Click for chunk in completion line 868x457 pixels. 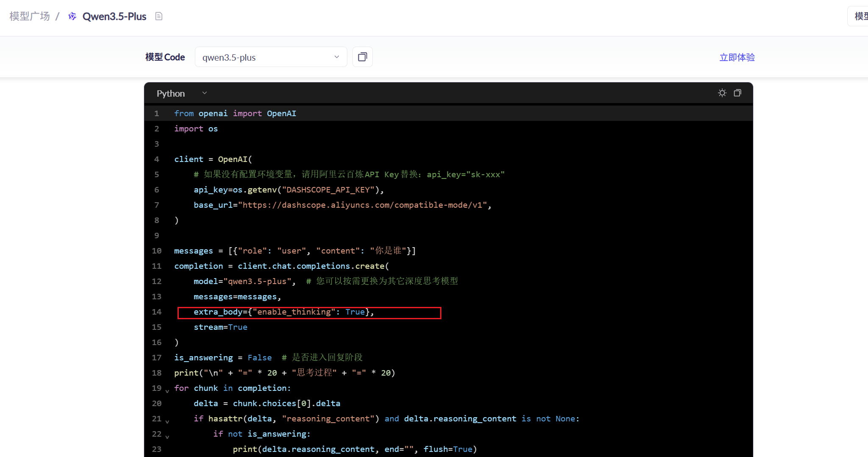tap(233, 388)
